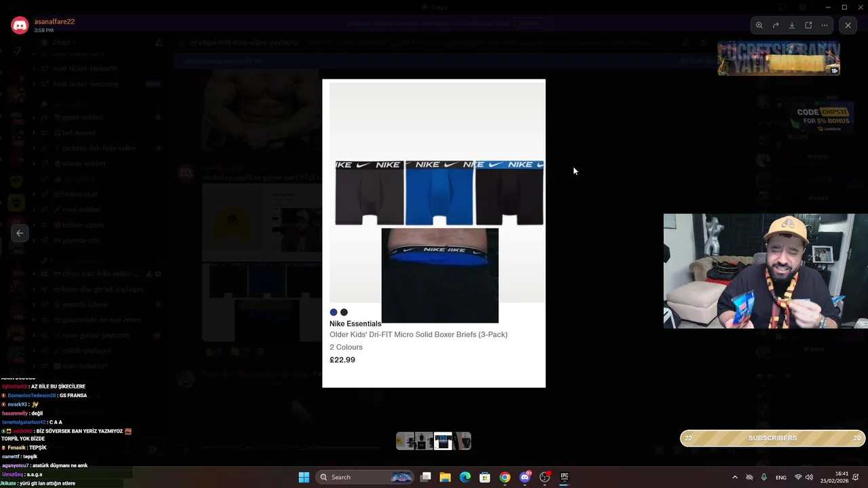Click the red Discord avatar of asanalfare22
Image resolution: width=868 pixels, height=488 pixels.
pyautogui.click(x=20, y=26)
